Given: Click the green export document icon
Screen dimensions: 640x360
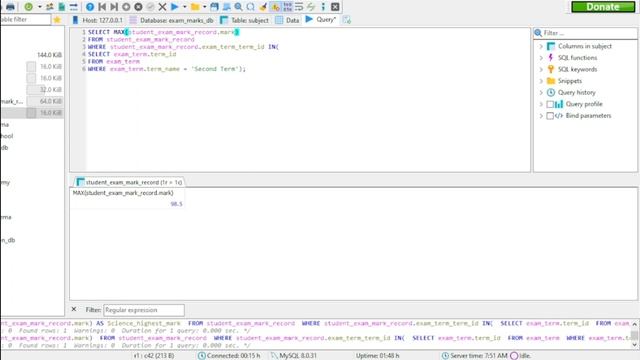Looking at the screenshot, I should (62, 7).
